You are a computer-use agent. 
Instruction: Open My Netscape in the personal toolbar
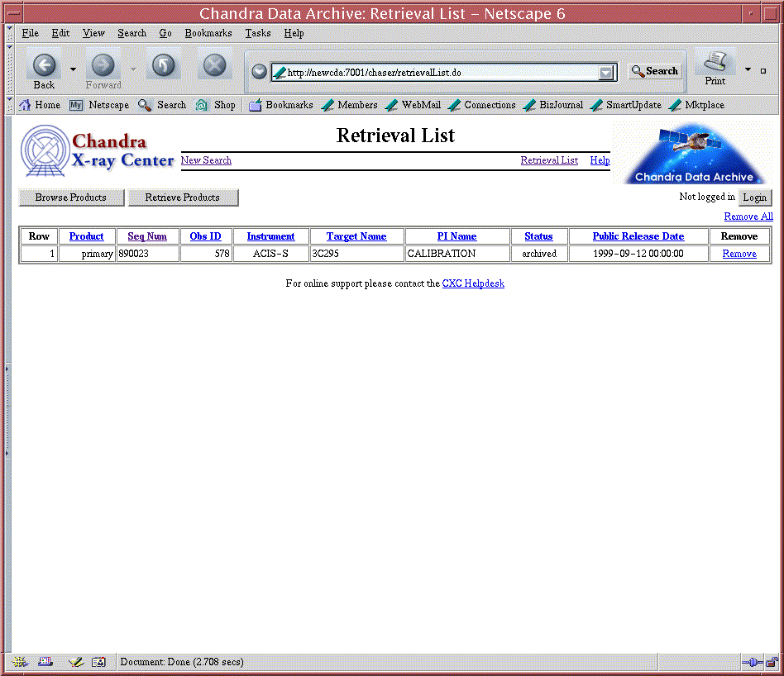pos(99,105)
